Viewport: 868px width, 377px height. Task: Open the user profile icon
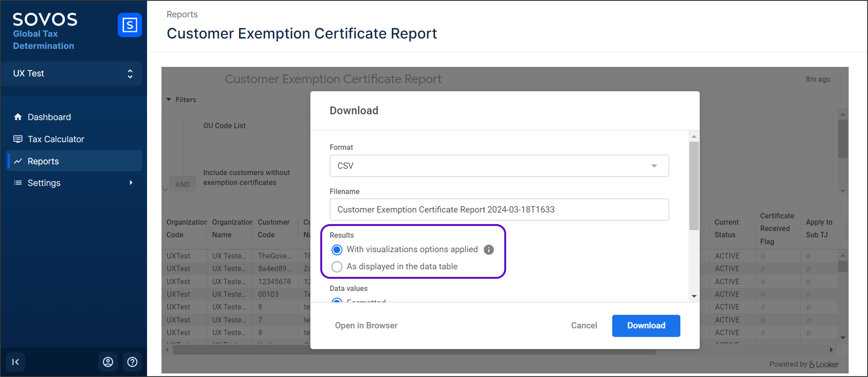[108, 362]
